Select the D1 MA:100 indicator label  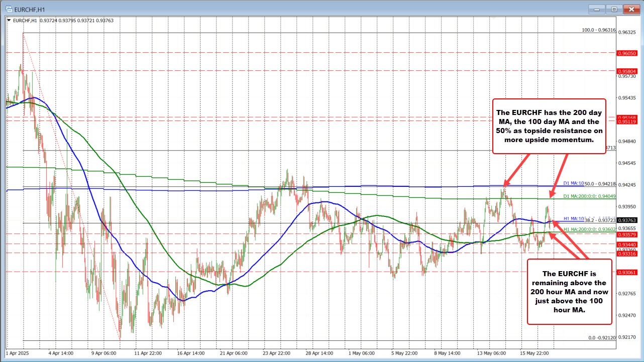[x=574, y=183]
